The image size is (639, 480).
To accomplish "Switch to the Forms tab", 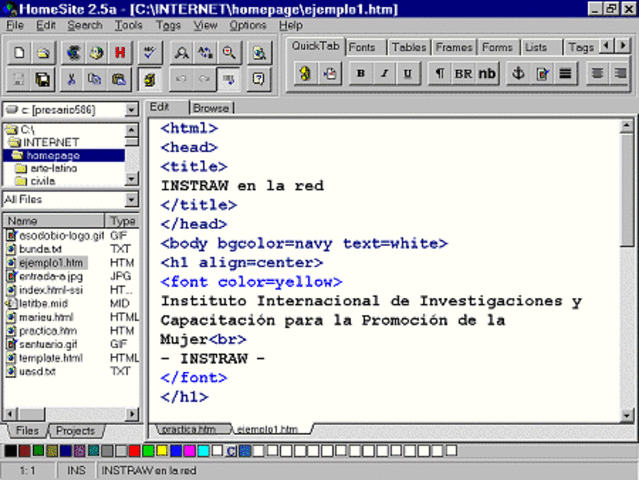I will pos(497,47).
